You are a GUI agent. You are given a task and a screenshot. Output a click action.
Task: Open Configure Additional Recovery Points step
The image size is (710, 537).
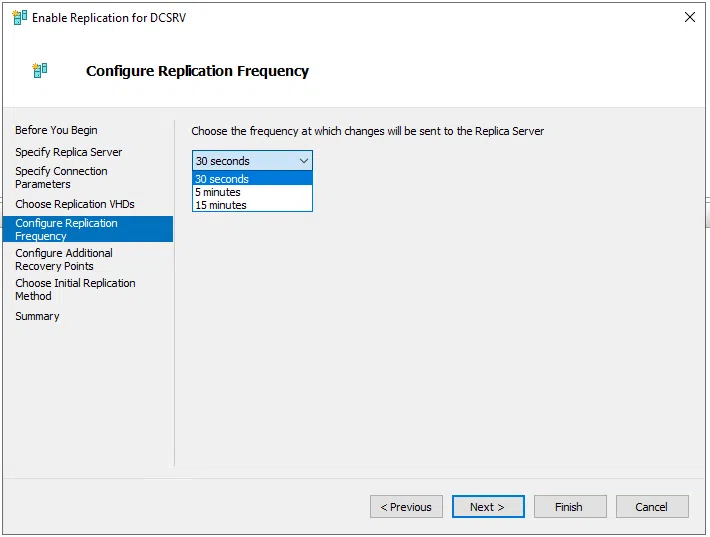coord(63,259)
